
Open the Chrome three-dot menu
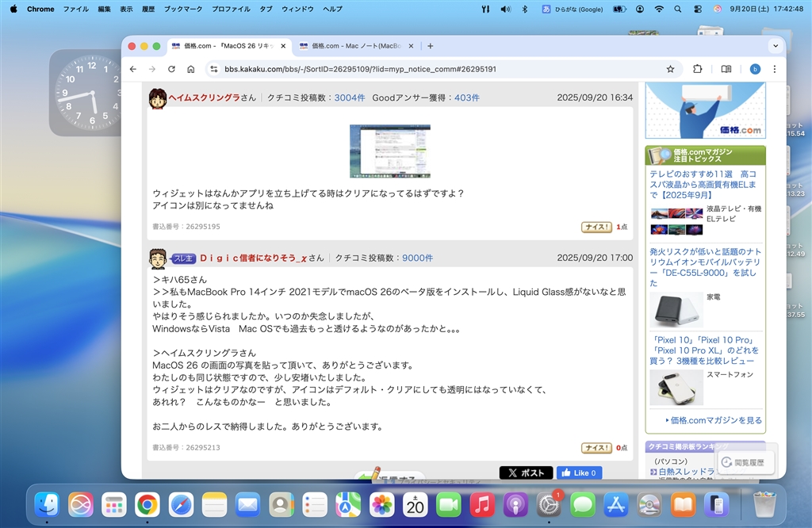tap(774, 69)
